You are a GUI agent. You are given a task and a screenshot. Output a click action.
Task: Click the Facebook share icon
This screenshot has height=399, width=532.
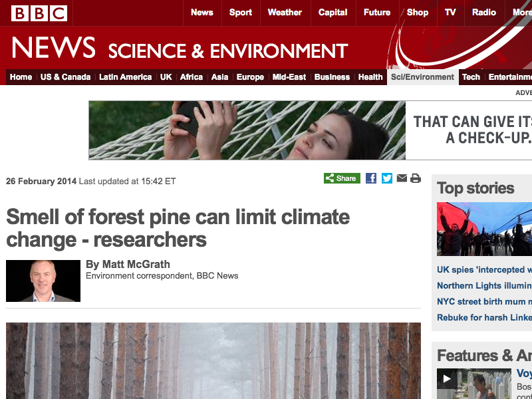(x=371, y=178)
